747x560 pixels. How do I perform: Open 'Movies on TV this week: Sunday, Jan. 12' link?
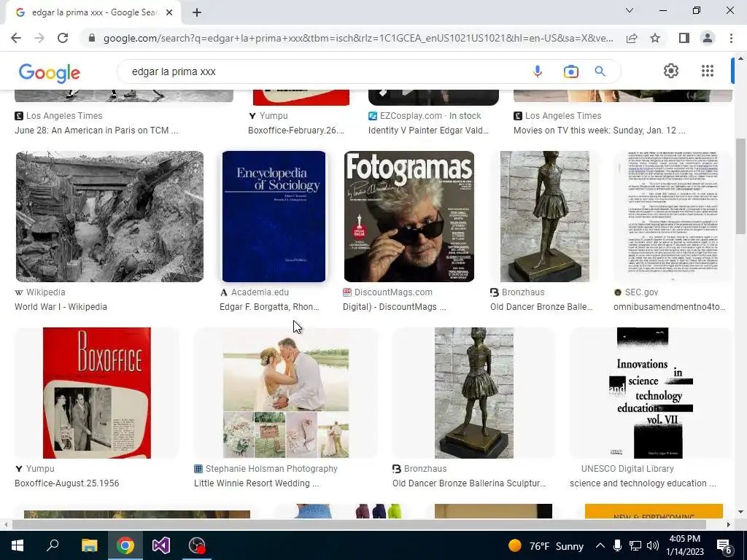pos(600,131)
